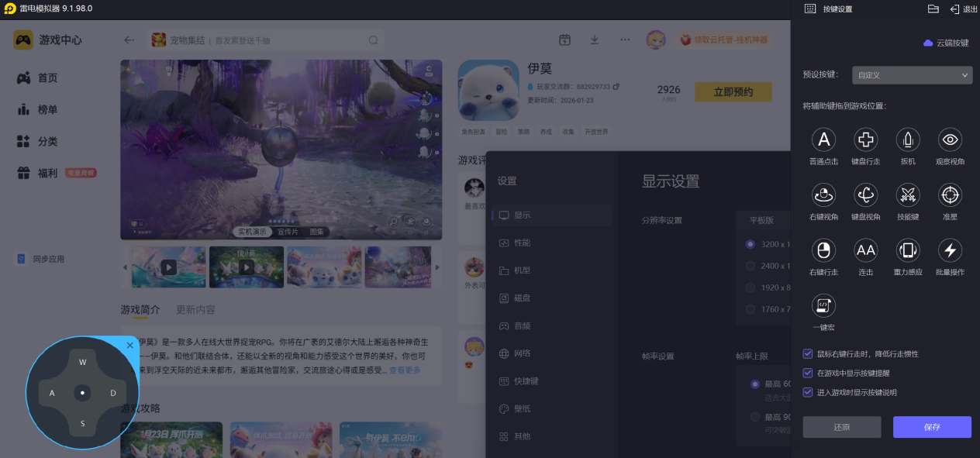Select the 键盘行走 D-pad key icon
This screenshot has height=458, width=980.
coord(865,139)
